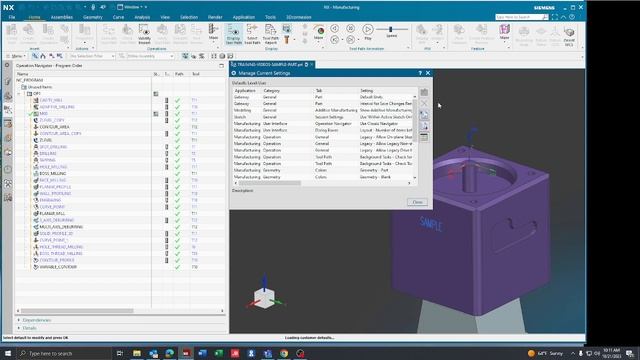
Task: Select the BOSS_MILLING operation
Action: point(53,173)
